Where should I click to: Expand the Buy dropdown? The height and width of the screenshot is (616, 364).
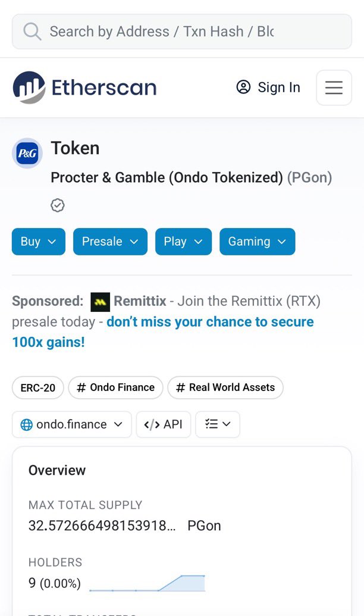(39, 242)
